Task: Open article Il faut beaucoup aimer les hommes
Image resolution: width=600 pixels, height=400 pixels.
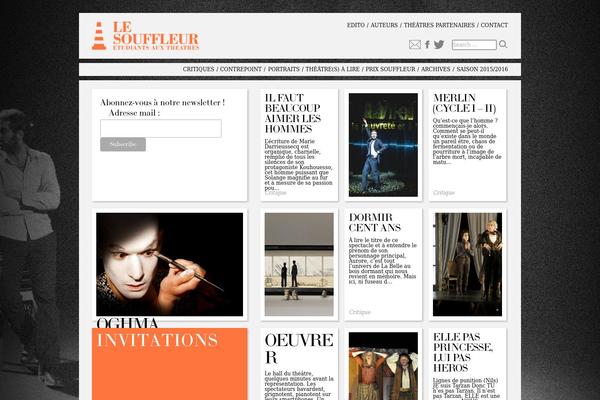Action: point(293,113)
